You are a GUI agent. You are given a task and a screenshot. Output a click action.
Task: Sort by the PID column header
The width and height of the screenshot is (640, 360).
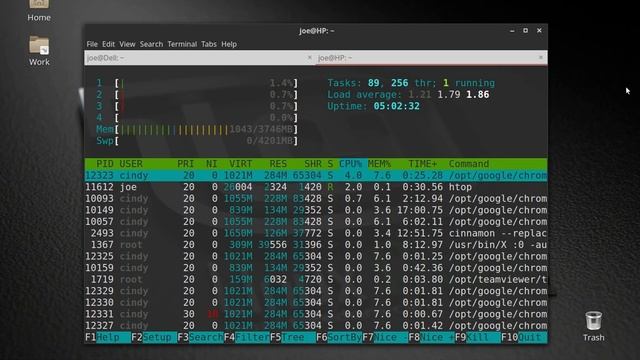point(104,164)
